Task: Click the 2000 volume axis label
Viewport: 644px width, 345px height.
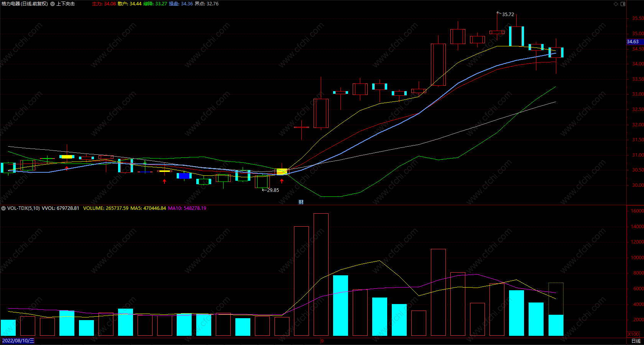Action: pos(638,320)
